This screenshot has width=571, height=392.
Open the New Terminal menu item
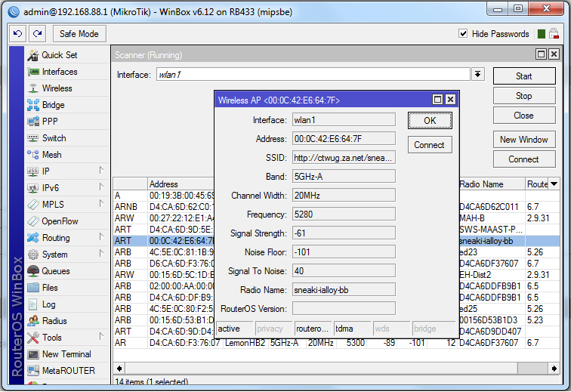point(68,354)
